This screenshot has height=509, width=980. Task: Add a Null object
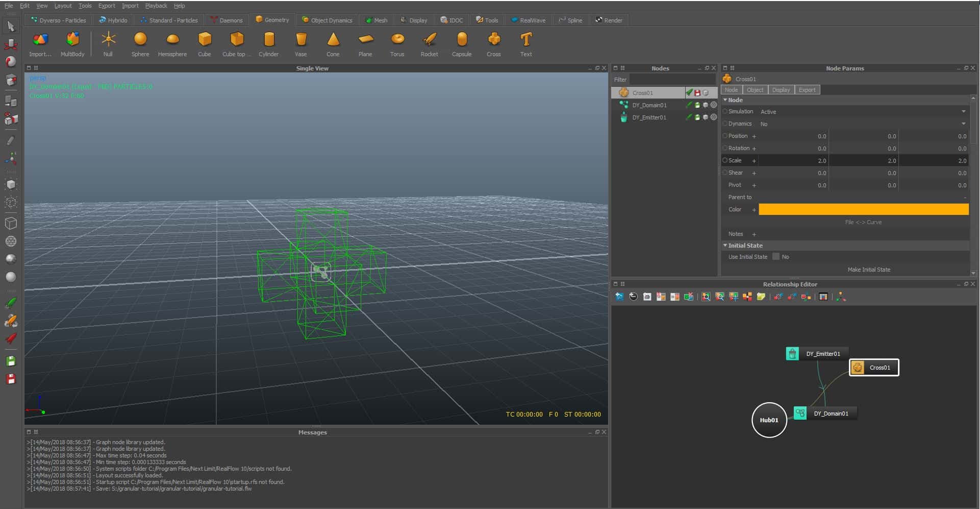coord(108,44)
